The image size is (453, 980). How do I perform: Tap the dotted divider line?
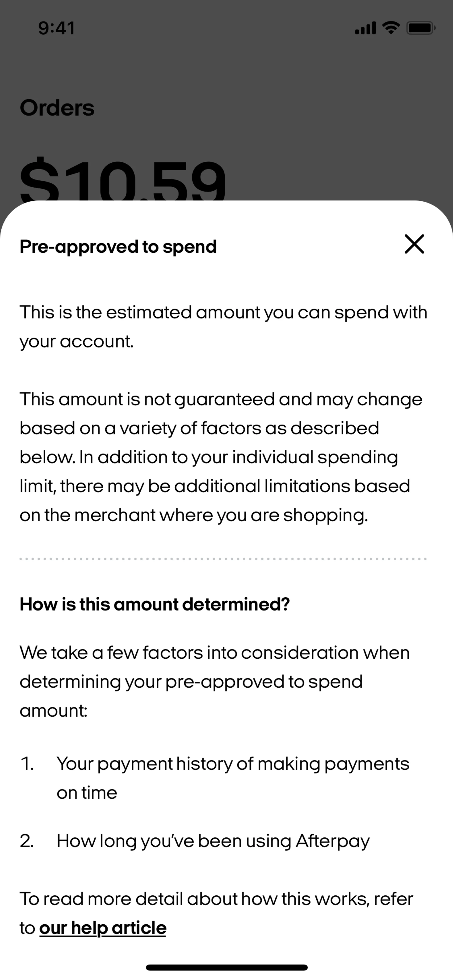tap(223, 559)
